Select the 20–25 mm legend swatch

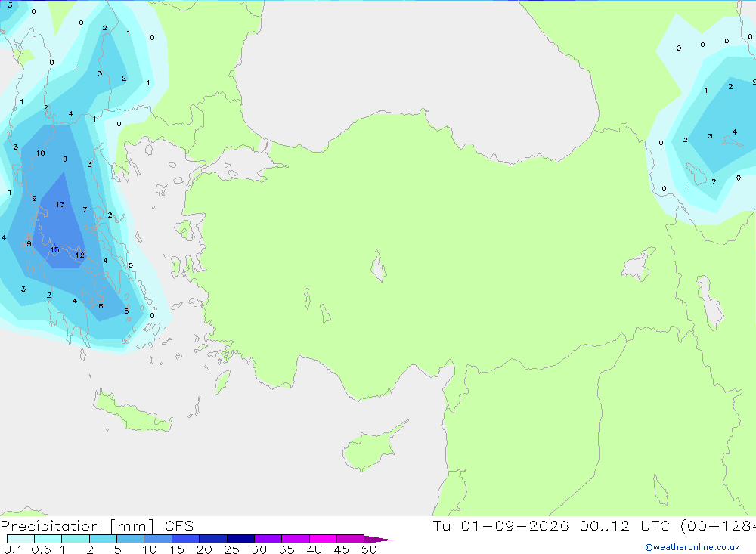(x=213, y=539)
